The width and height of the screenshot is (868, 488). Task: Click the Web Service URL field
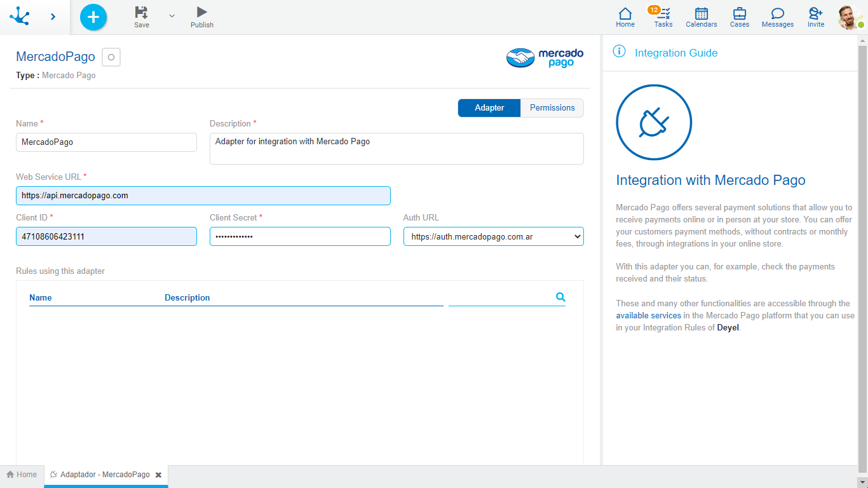tap(203, 196)
